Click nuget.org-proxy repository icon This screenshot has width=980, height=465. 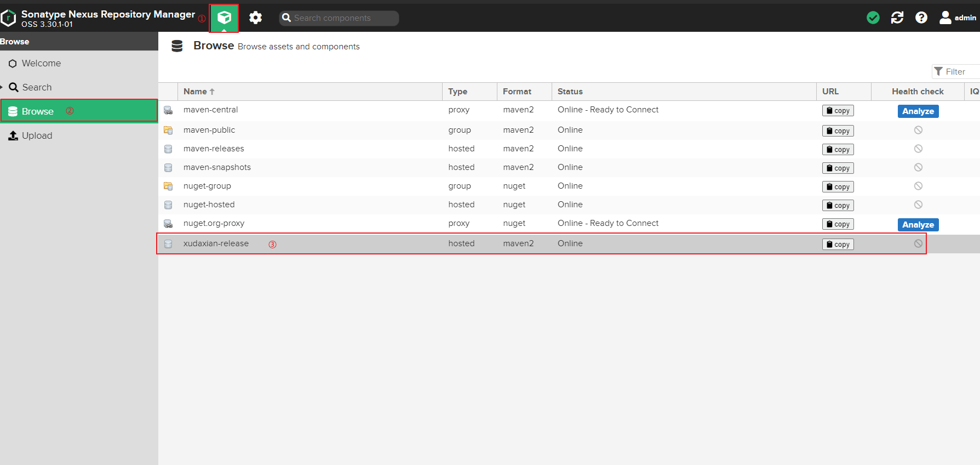tap(168, 224)
